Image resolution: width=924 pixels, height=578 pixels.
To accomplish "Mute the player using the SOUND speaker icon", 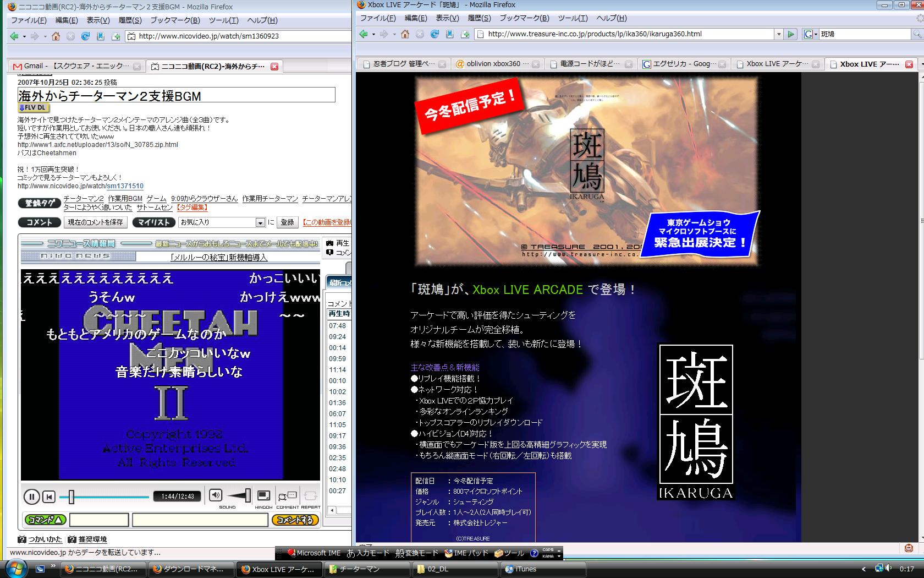I will [216, 495].
